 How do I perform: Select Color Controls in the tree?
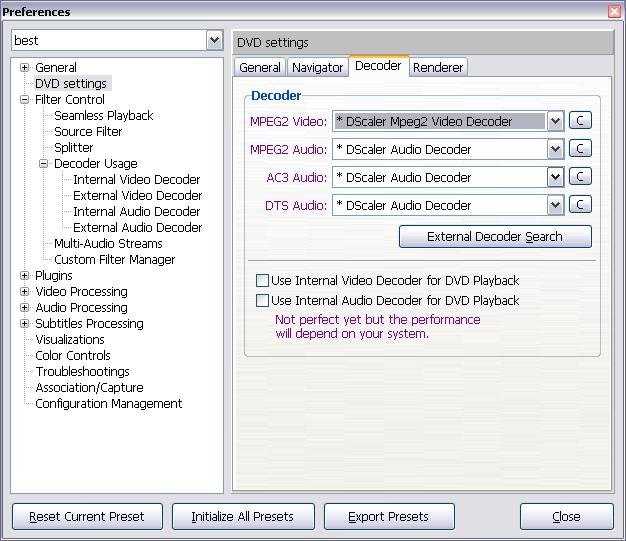point(73,356)
